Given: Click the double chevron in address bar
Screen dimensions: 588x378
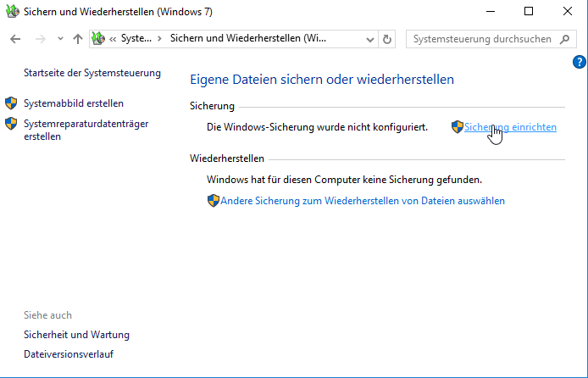Looking at the screenshot, I should pos(113,39).
